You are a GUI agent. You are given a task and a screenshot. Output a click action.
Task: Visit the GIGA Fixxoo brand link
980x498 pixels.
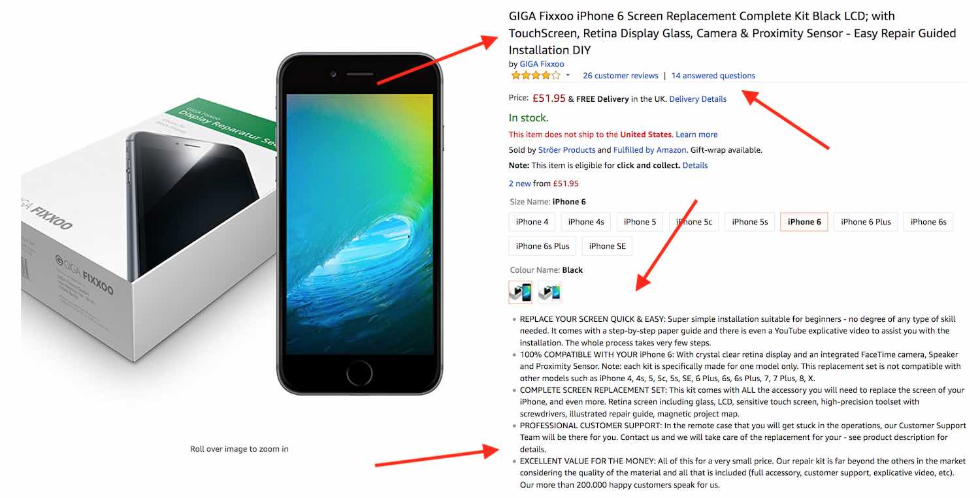(542, 64)
